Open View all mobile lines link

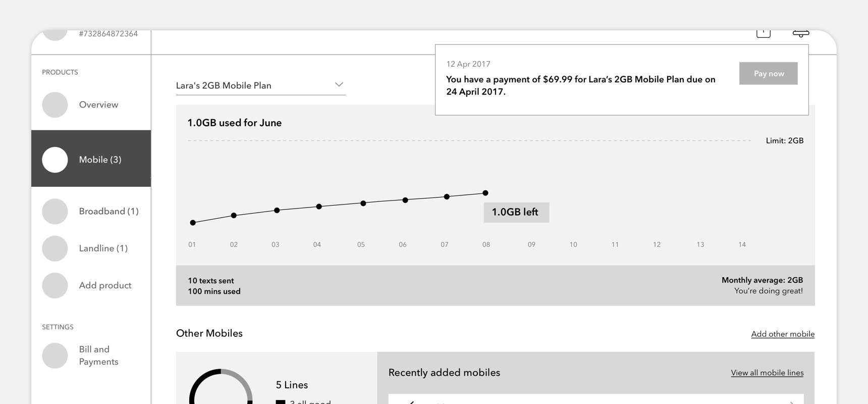tap(767, 373)
